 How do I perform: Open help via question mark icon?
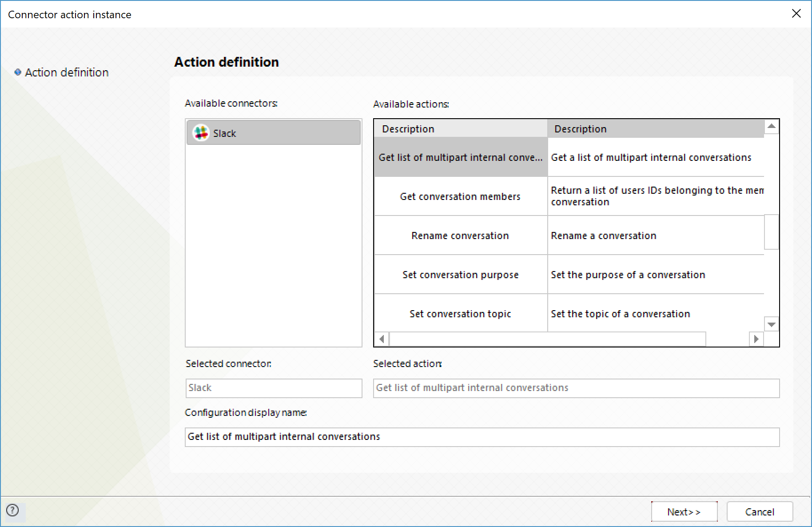(13, 510)
